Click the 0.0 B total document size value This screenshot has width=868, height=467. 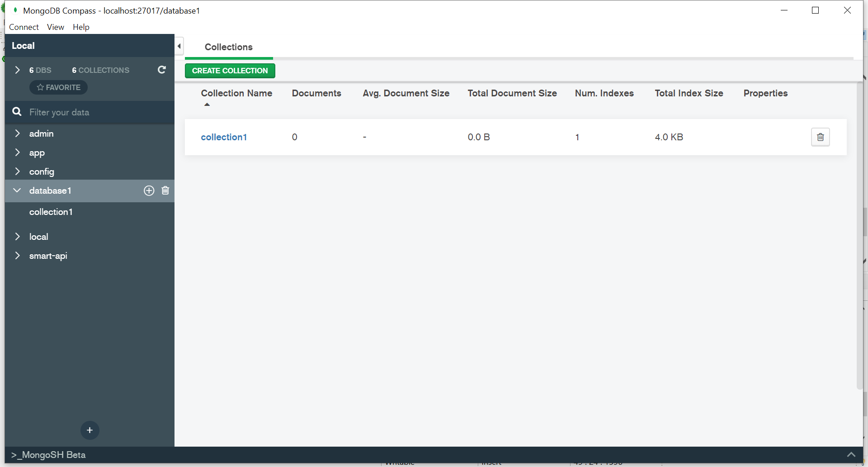tap(479, 137)
